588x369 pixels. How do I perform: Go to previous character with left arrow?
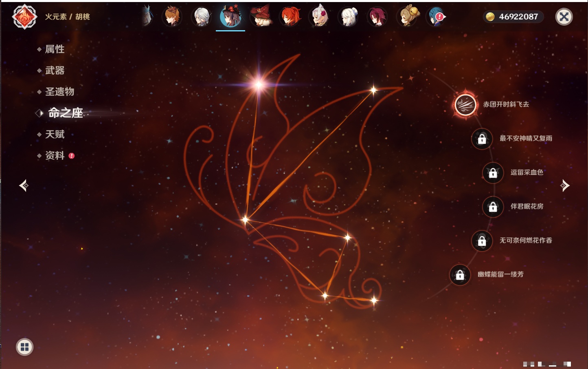(24, 186)
